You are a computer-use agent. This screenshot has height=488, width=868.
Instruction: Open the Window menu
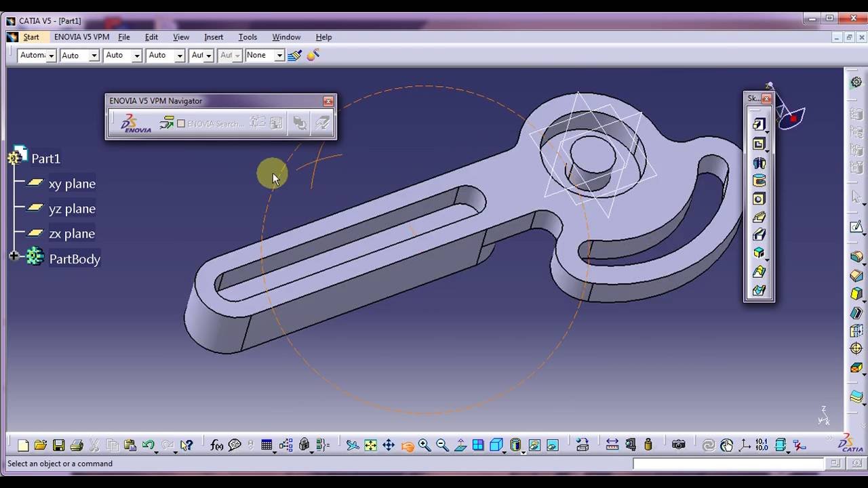286,37
